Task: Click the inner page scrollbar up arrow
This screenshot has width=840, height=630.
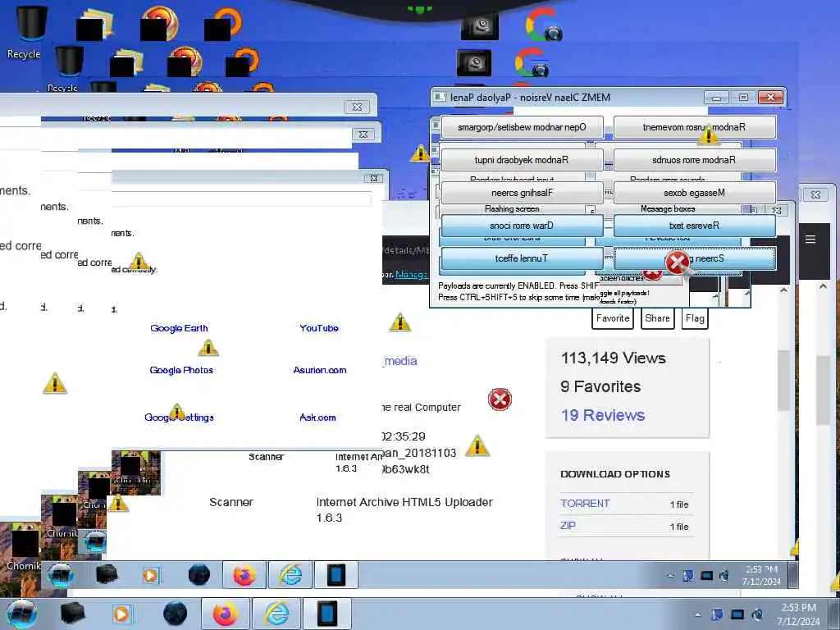Action: pos(783,290)
